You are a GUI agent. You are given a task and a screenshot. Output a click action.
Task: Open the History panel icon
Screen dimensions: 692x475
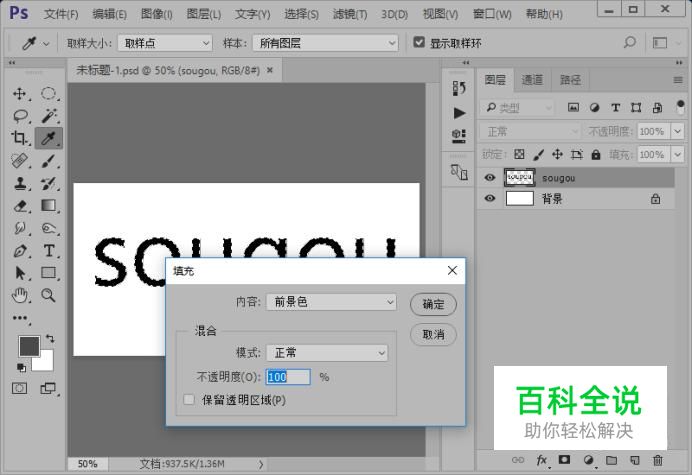coord(459,88)
